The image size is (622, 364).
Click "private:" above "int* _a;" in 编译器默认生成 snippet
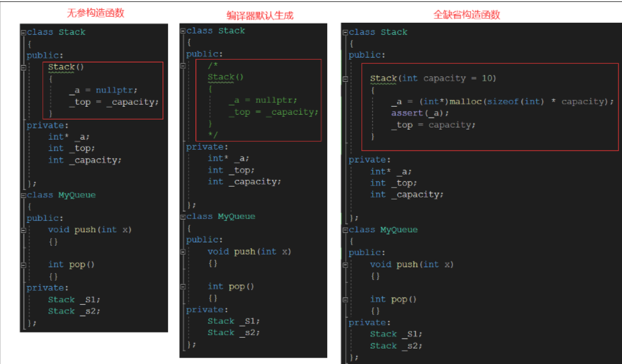tap(207, 147)
